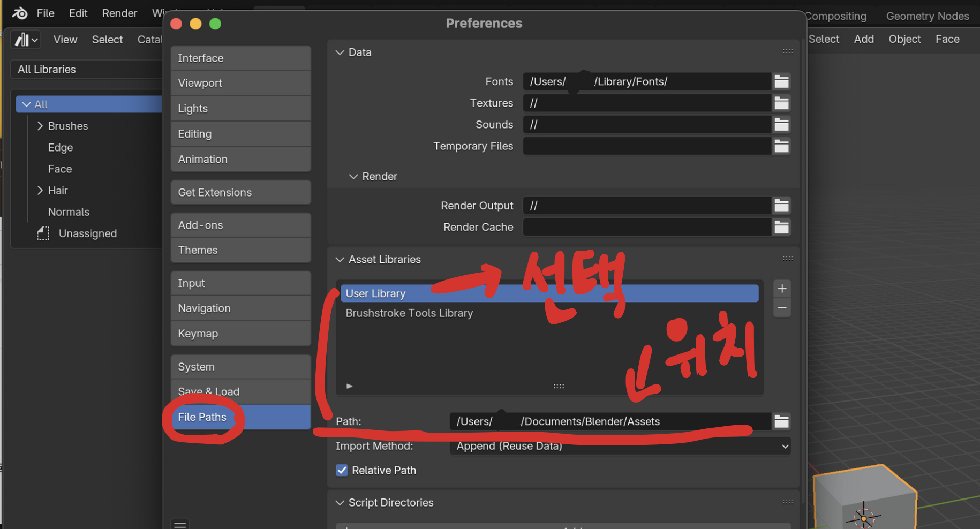The width and height of the screenshot is (980, 529).
Task: Expand the Brushes catalog
Action: (40, 126)
